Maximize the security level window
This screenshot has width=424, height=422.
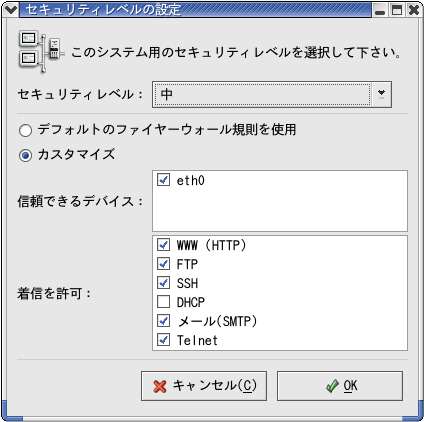tap(397, 10)
